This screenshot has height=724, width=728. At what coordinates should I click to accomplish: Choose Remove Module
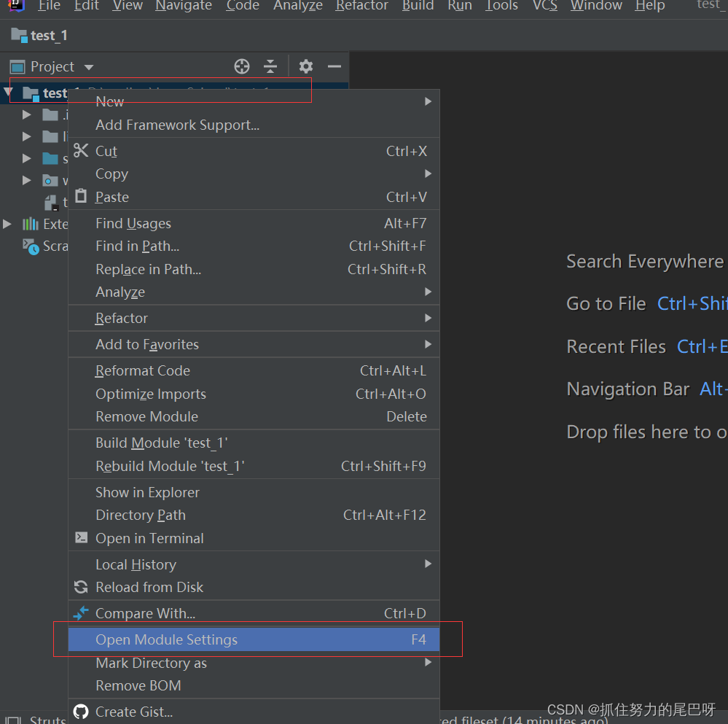(254, 416)
